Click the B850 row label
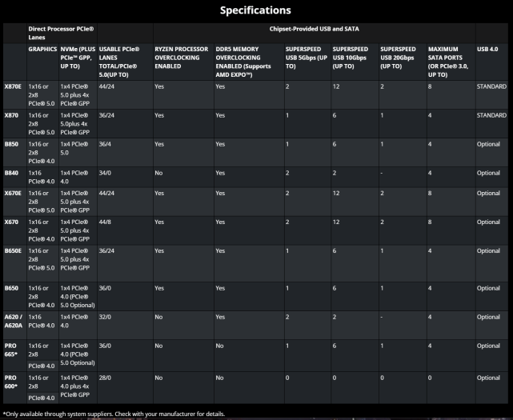The width and height of the screenshot is (513, 420). (11, 144)
